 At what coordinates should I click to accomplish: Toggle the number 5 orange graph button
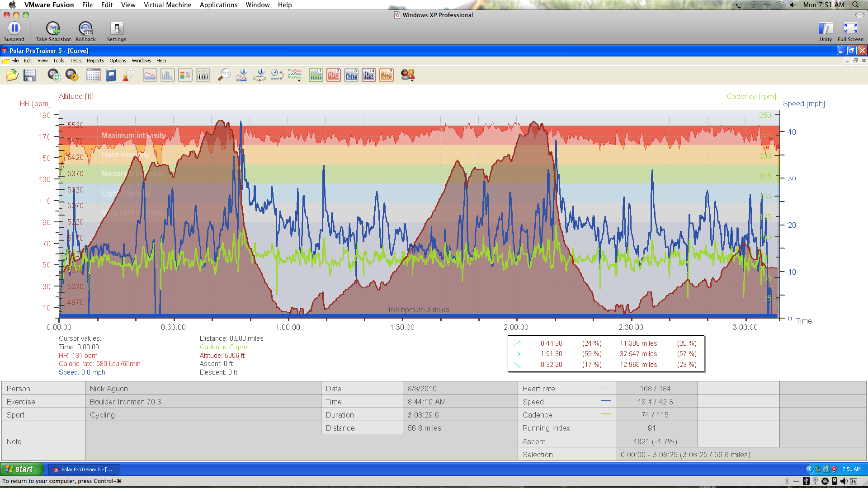387,75
